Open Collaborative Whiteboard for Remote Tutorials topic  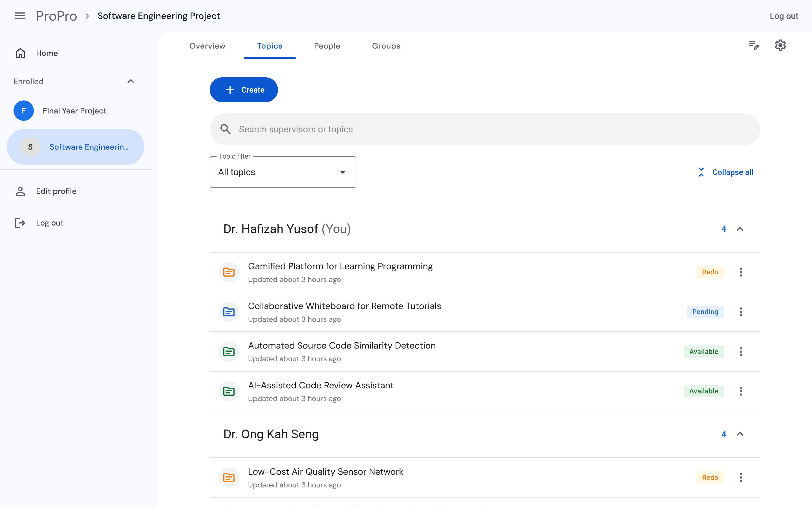344,306
